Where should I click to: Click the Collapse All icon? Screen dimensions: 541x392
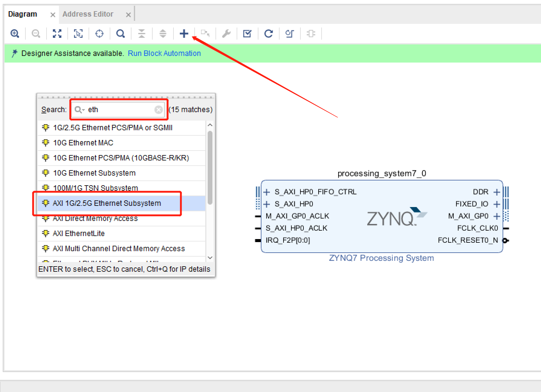click(x=142, y=34)
